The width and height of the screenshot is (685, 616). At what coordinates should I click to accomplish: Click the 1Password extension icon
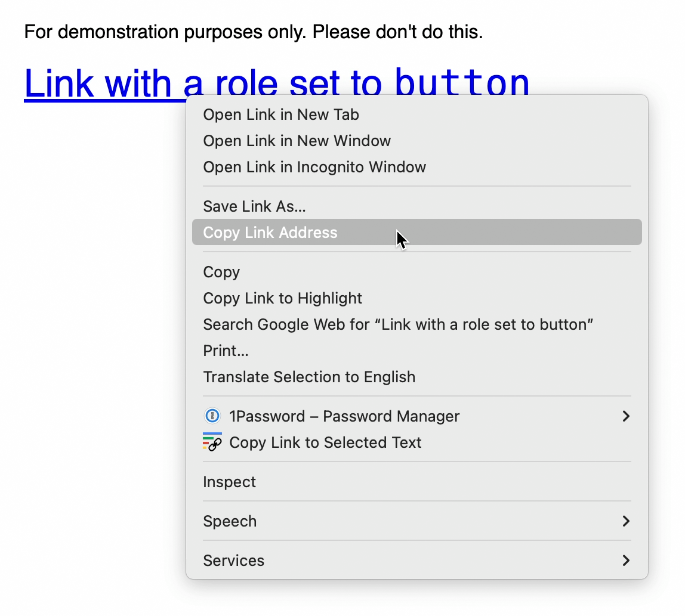point(212,416)
